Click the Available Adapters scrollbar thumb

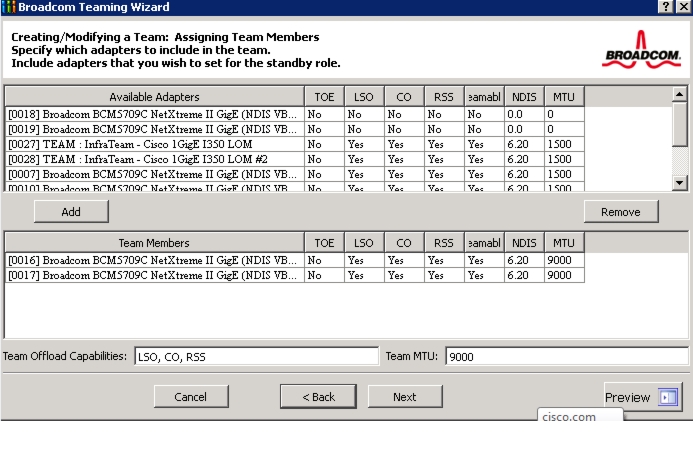[679, 124]
